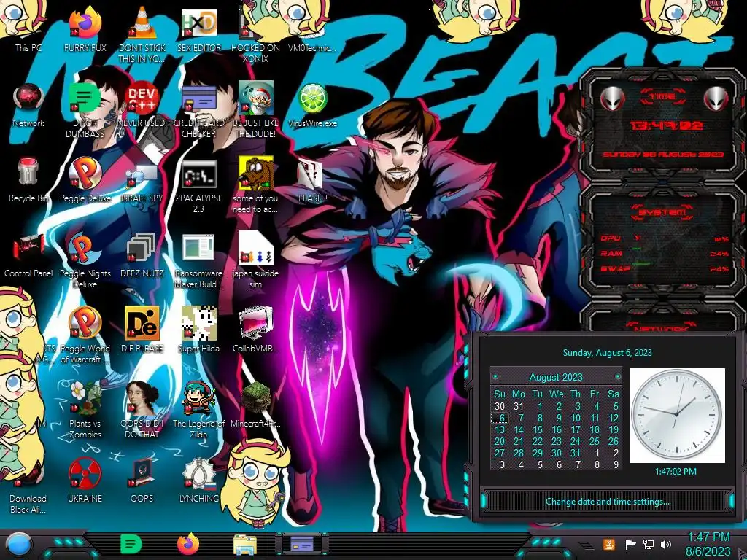
Task: Open the FLASH ! desktop shortcut
Action: (x=312, y=179)
